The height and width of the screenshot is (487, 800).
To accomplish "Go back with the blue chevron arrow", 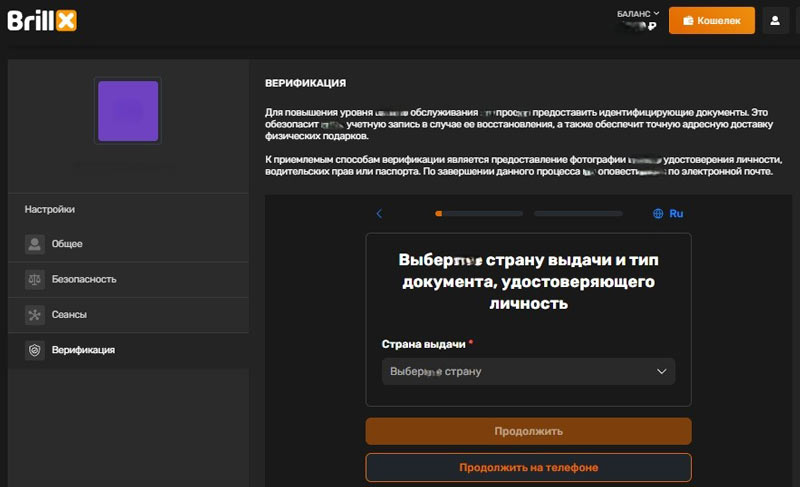I will (x=379, y=214).
